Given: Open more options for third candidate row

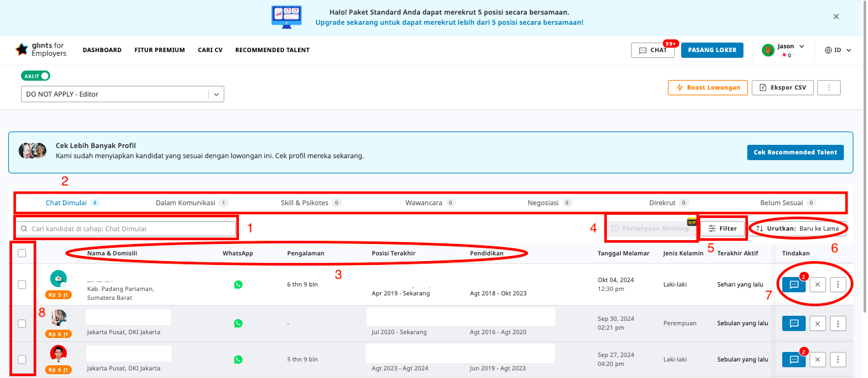Looking at the screenshot, I should tap(838, 360).
